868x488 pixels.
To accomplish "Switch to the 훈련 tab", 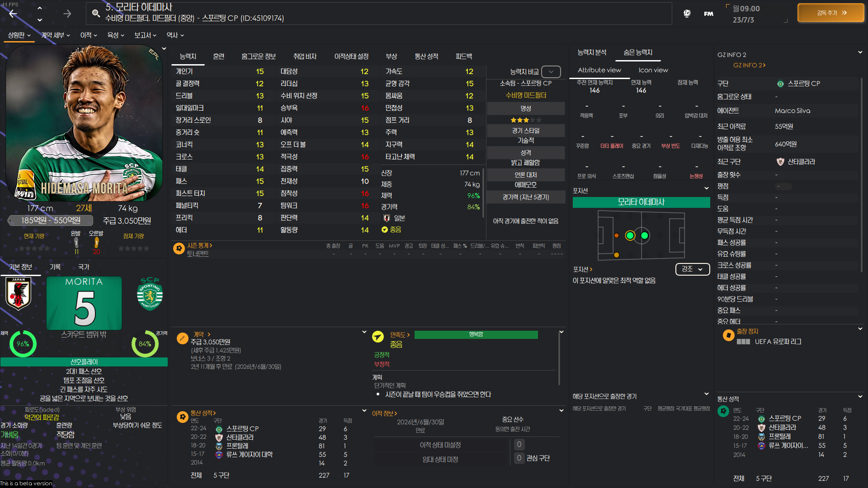I will click(218, 56).
